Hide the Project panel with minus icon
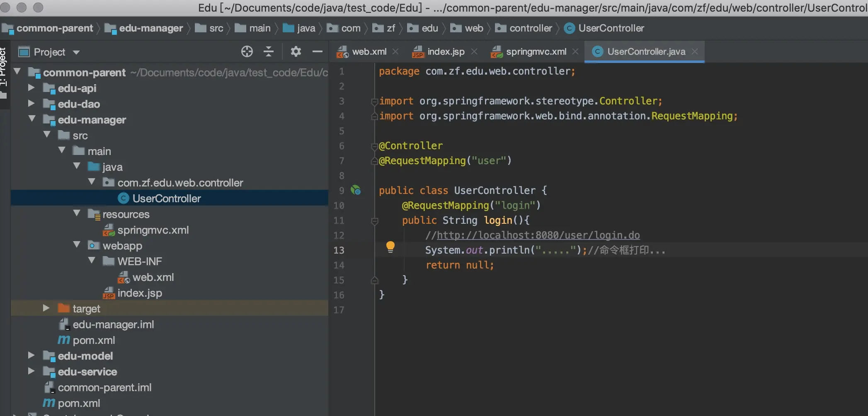 [317, 52]
